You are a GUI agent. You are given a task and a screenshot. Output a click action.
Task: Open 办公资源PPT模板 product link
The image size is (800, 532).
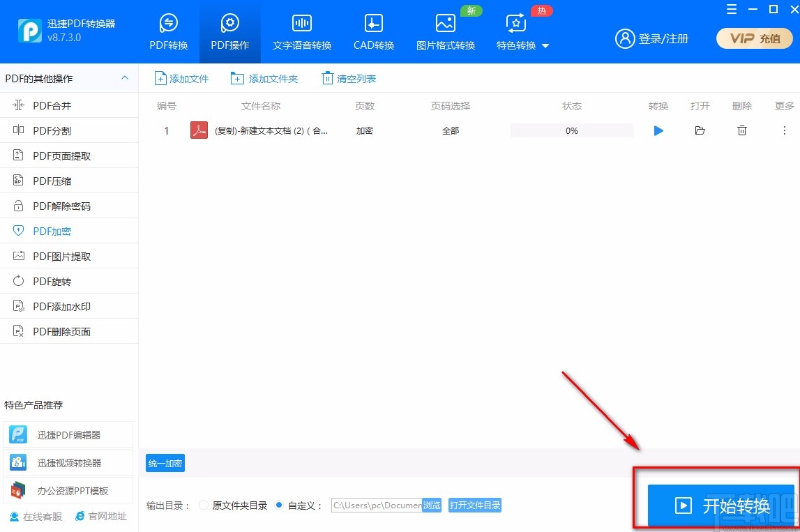coord(68,491)
